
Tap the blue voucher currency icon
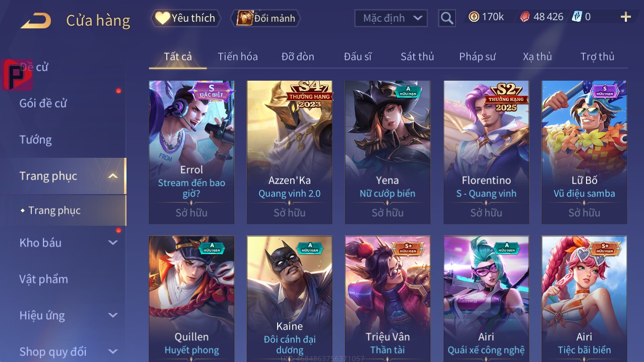[577, 17]
